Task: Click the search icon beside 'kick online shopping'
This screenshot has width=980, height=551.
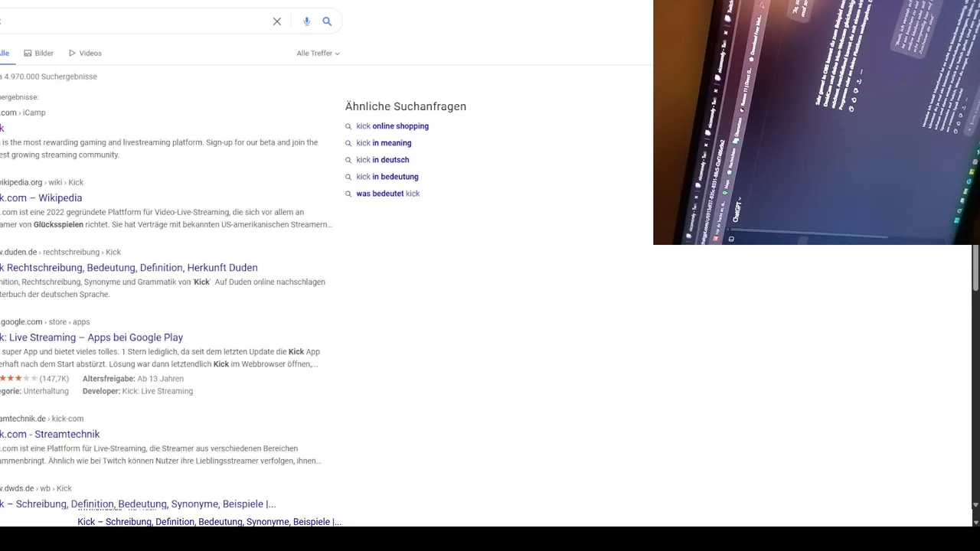Action: pos(348,127)
